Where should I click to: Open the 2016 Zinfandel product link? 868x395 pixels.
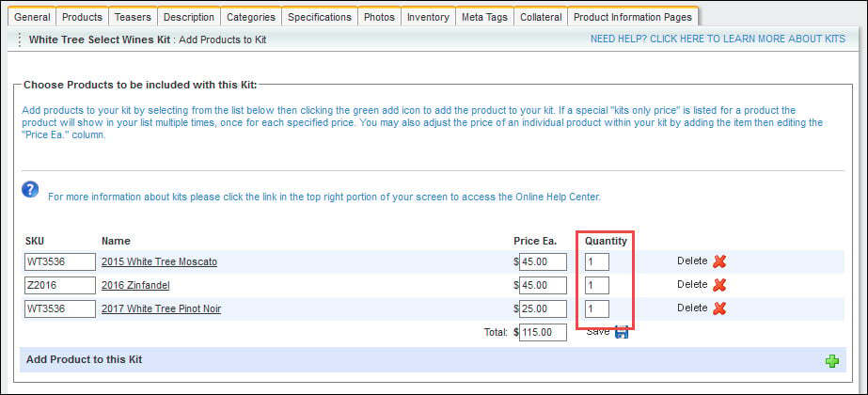135,285
